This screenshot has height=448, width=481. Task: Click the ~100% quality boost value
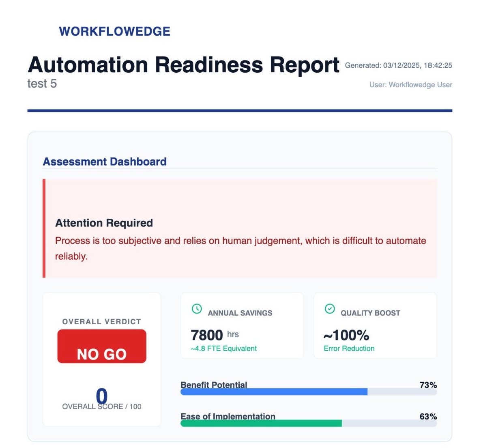[346, 335]
